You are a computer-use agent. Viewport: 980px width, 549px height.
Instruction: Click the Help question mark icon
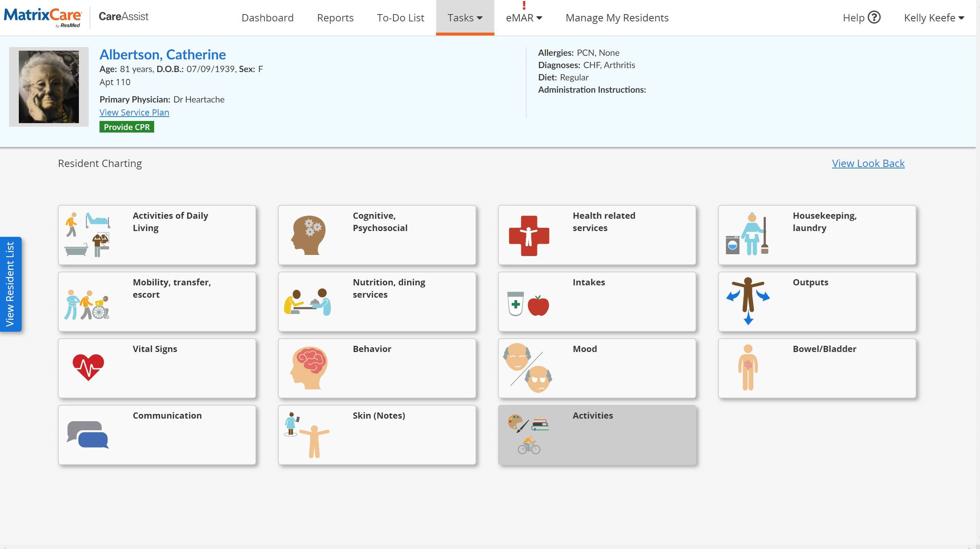(x=874, y=17)
